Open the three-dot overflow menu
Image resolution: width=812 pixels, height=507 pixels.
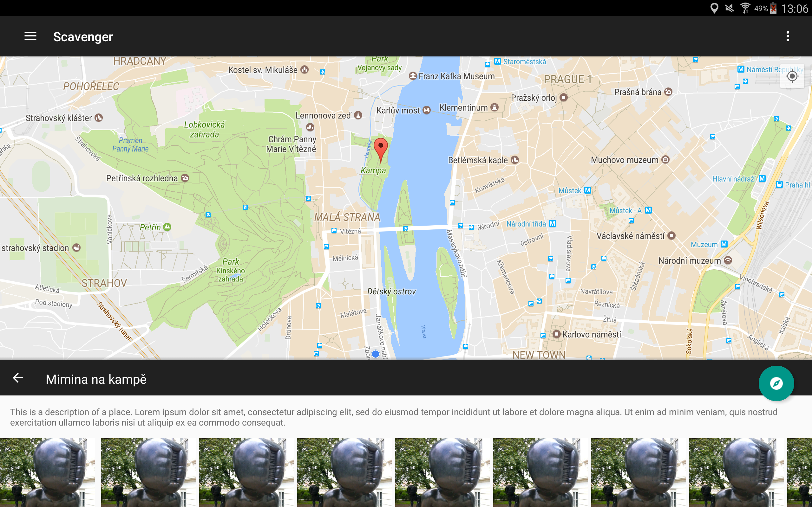788,36
